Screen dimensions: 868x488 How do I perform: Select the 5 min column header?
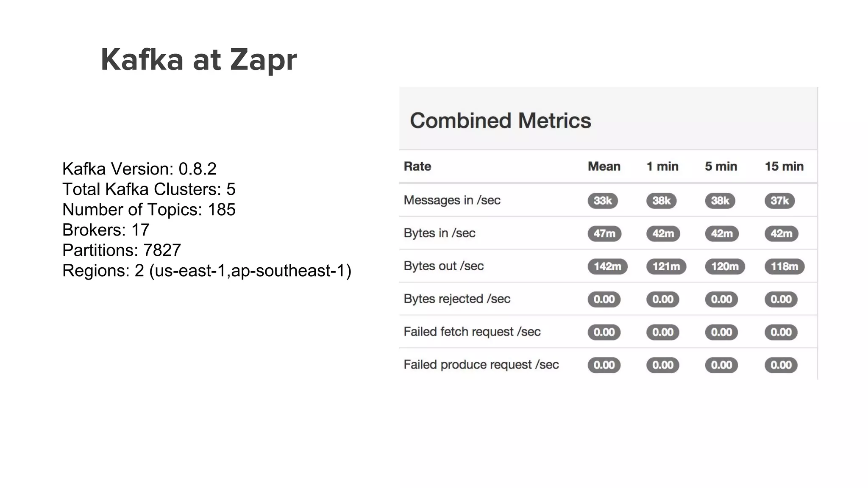(721, 166)
